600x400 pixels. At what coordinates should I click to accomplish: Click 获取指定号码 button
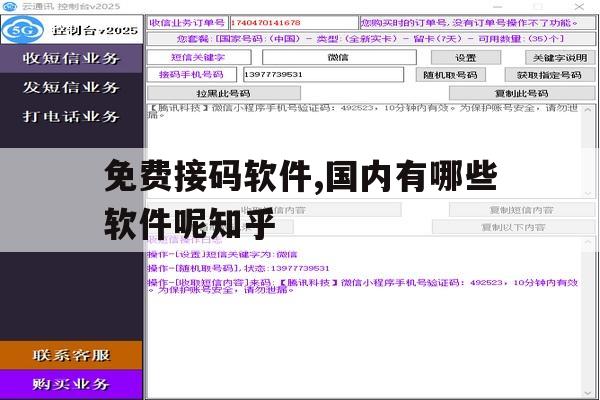click(x=549, y=75)
